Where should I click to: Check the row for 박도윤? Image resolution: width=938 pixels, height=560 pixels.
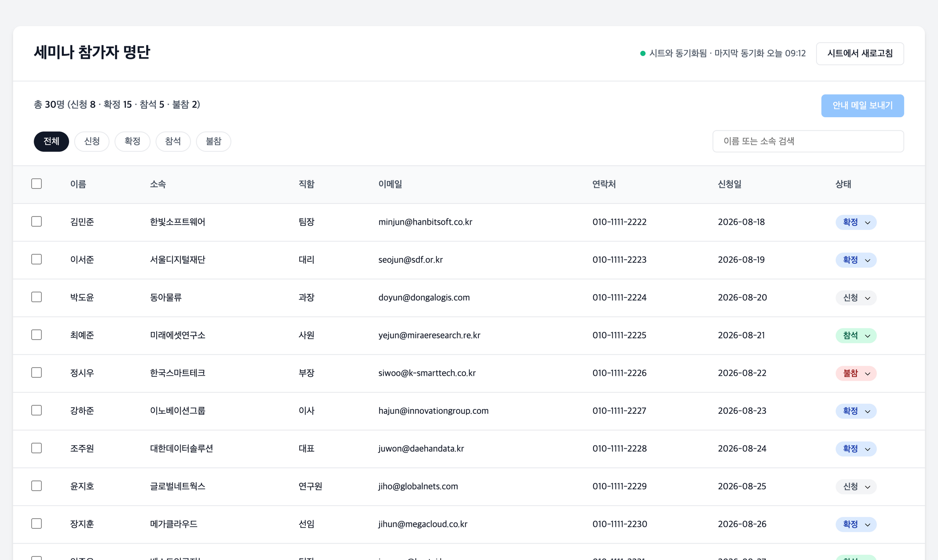[36, 297]
